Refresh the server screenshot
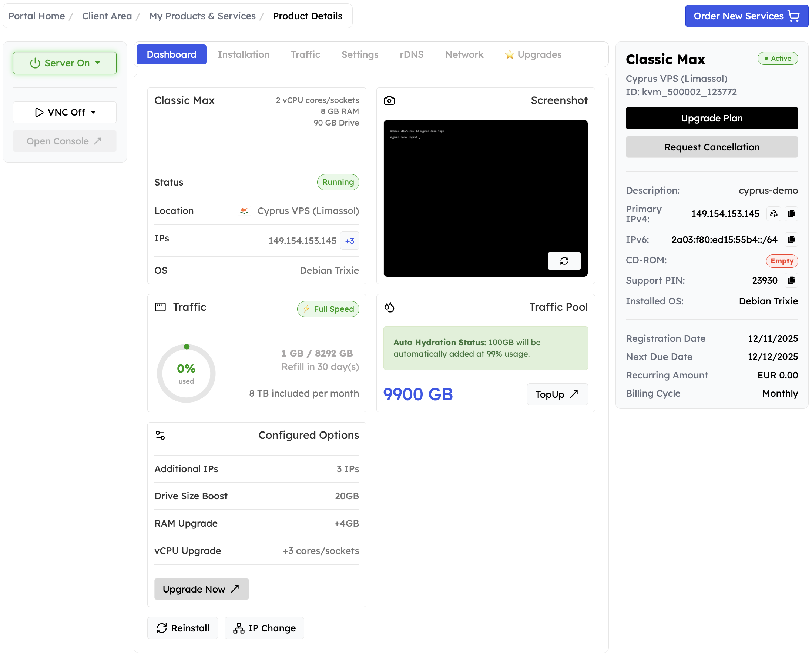This screenshot has width=812, height=657. (565, 261)
